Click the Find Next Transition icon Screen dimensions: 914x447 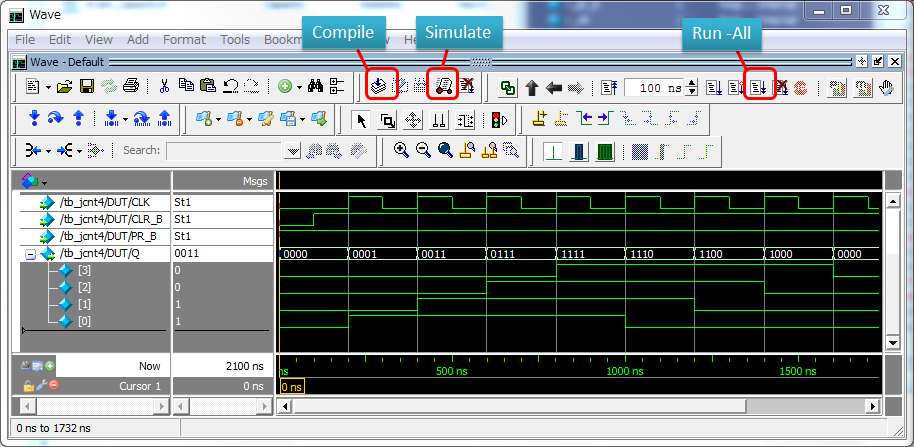pyautogui.click(x=604, y=119)
